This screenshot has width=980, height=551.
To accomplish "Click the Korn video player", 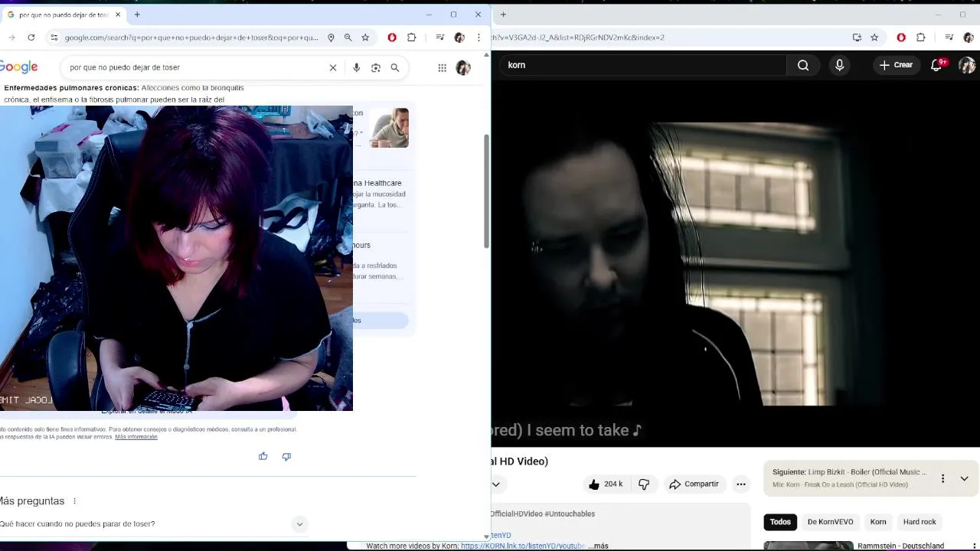I will [x=735, y=264].
